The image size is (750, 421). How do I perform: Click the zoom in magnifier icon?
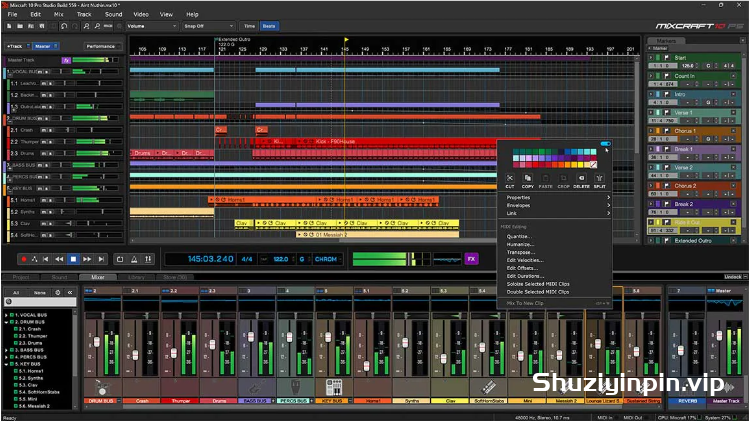tap(86, 26)
